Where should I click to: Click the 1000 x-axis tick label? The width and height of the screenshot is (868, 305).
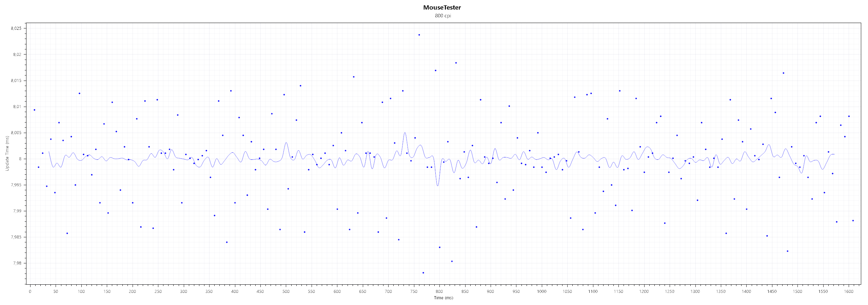(542, 291)
